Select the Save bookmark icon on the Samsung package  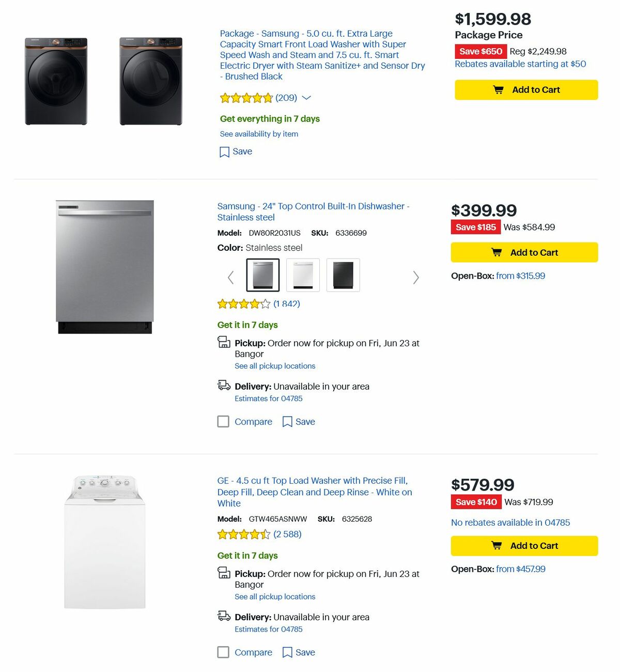click(x=225, y=151)
